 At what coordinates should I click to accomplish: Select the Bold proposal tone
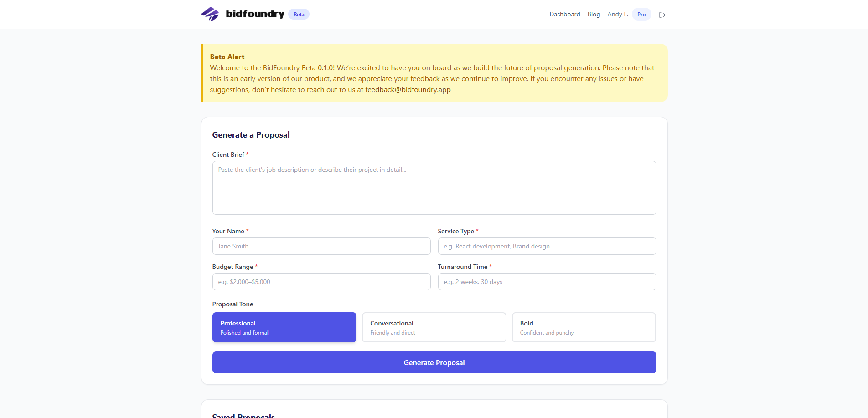coord(584,327)
